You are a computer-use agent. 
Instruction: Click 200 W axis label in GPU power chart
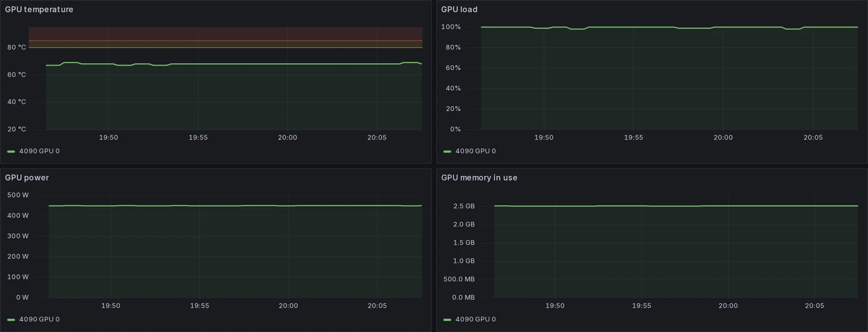(x=18, y=257)
